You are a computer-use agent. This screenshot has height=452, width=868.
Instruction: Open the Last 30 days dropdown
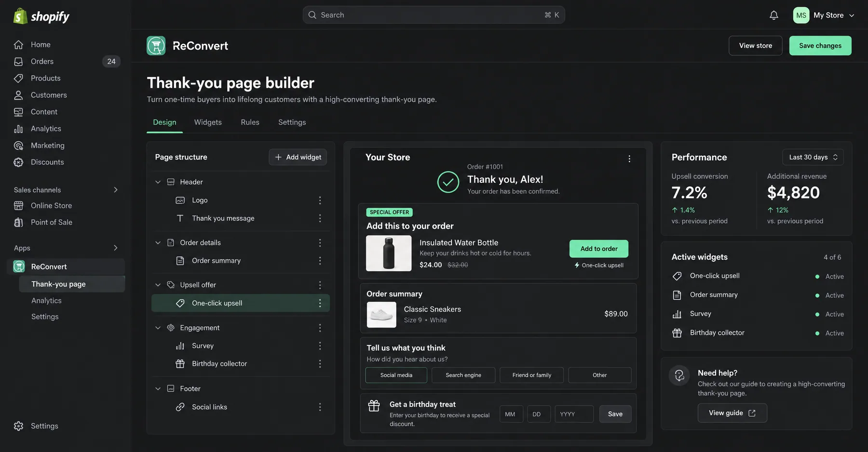[x=813, y=157]
